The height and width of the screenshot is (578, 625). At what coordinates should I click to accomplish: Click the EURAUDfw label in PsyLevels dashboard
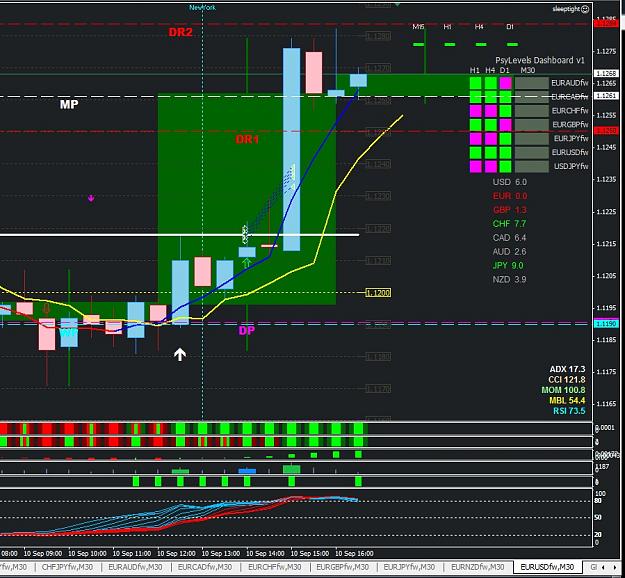(570, 83)
